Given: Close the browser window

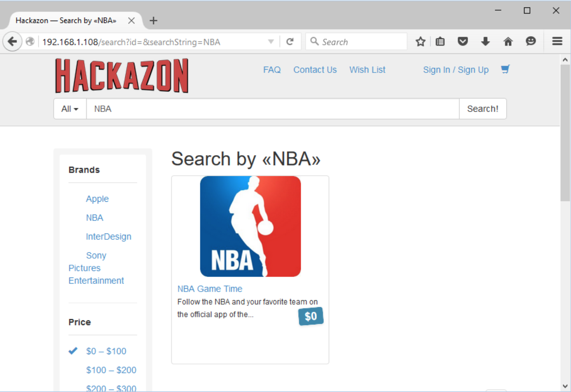Looking at the screenshot, I should 556,10.
